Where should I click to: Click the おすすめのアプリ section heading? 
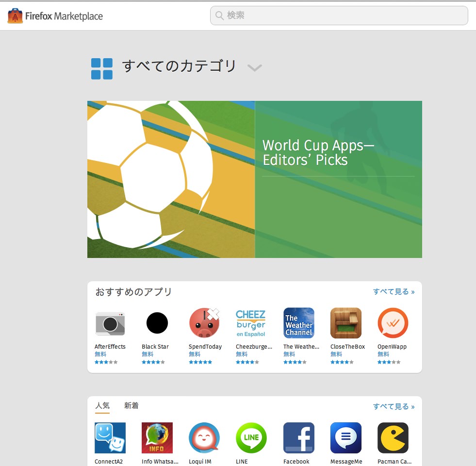(x=133, y=291)
